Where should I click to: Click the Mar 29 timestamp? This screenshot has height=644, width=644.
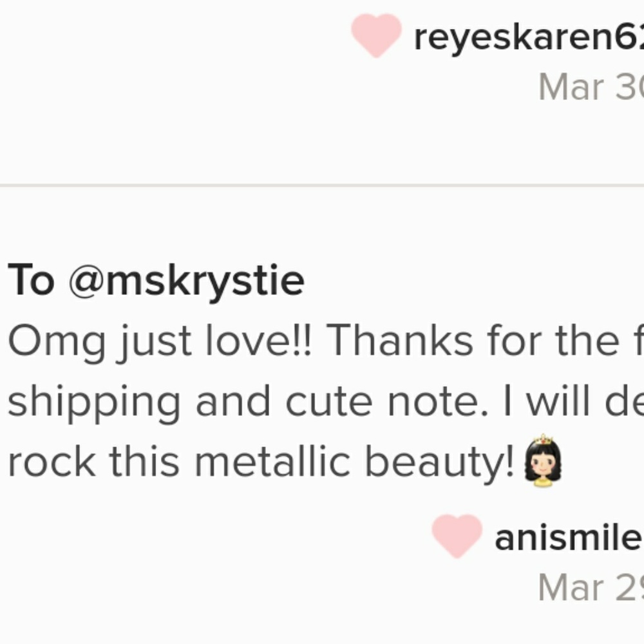coord(590,587)
